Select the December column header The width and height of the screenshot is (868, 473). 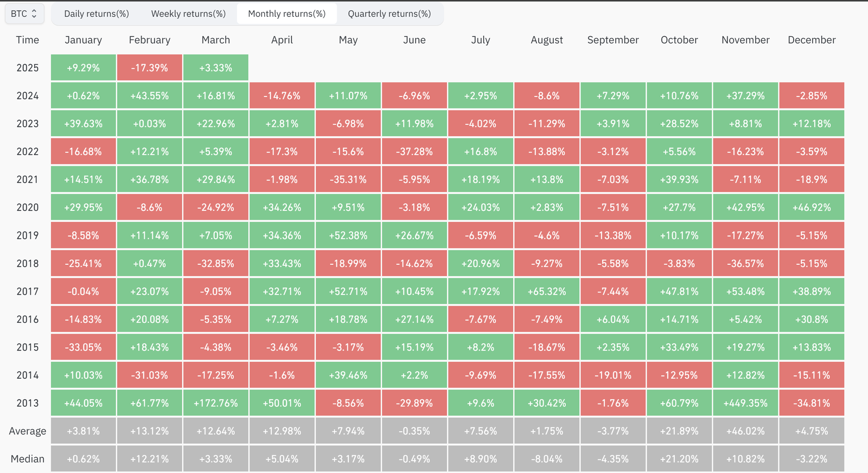(x=812, y=40)
